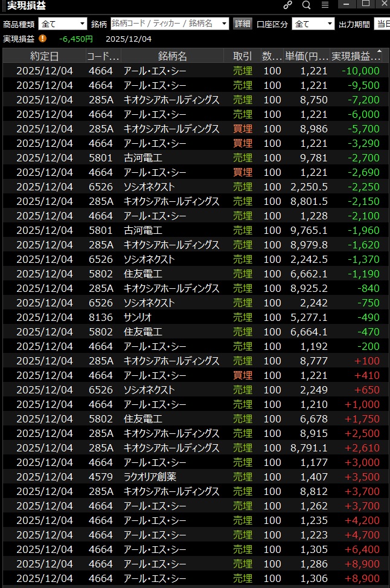Maximize the 実現損益 window
Screen dimensions: 390x588
[365, 5]
